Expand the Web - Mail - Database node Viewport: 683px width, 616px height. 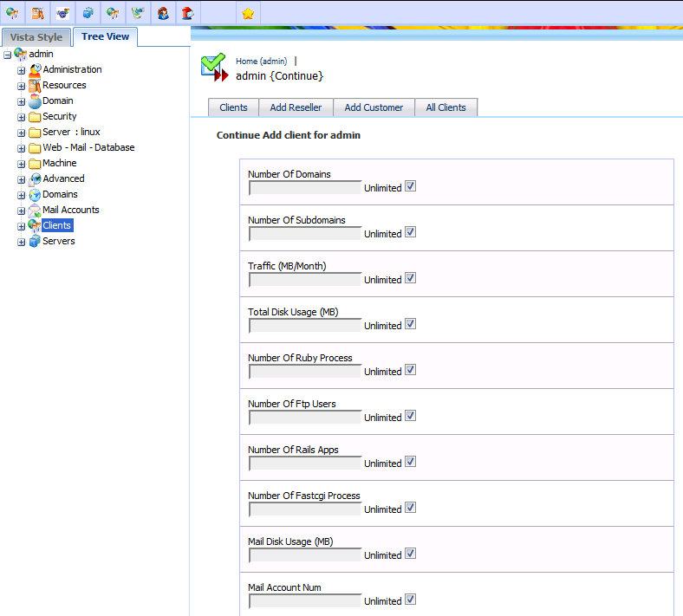coord(22,149)
